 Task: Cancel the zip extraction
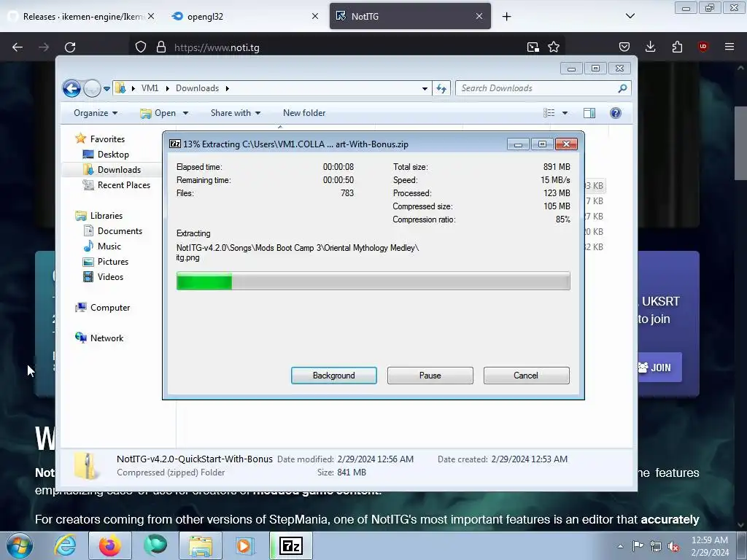click(x=526, y=376)
